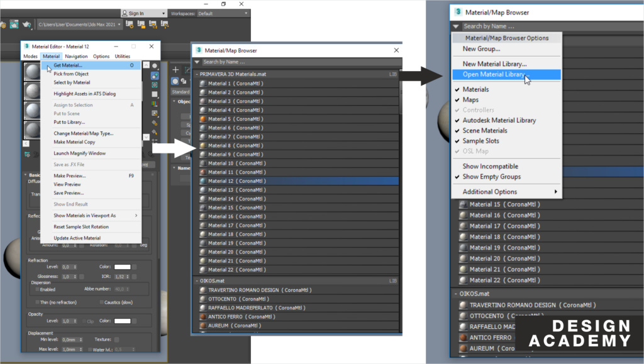
Task: Select Open Material Library menu entry
Action: [494, 74]
